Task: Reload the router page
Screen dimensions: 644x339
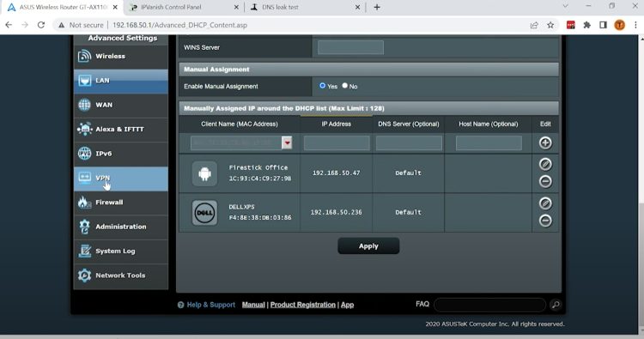Action: pos(41,25)
